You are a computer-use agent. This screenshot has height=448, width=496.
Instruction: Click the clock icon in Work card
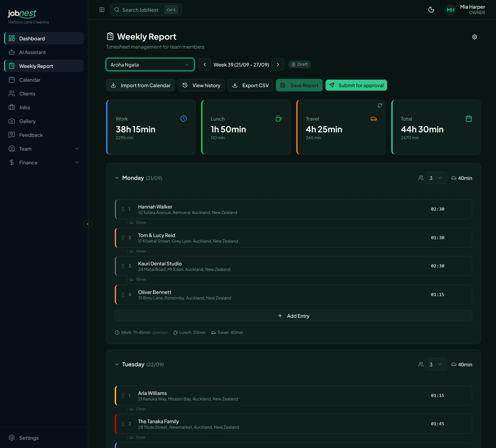(x=184, y=119)
